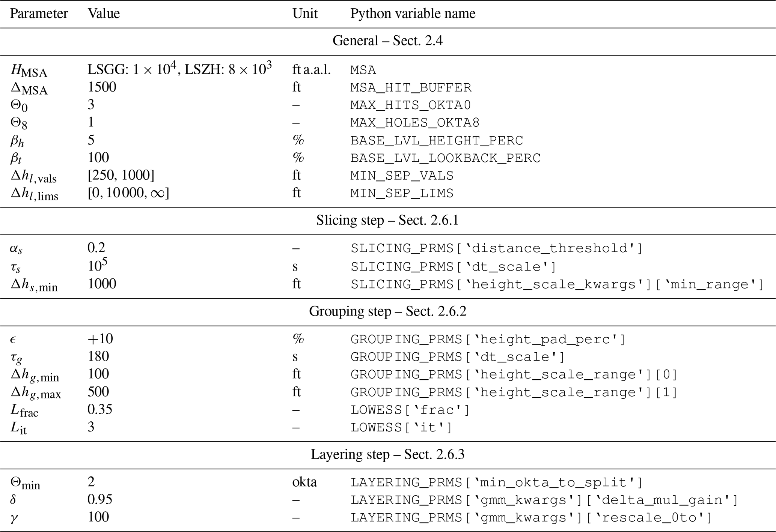Click the "okta" unit cell

304,482
